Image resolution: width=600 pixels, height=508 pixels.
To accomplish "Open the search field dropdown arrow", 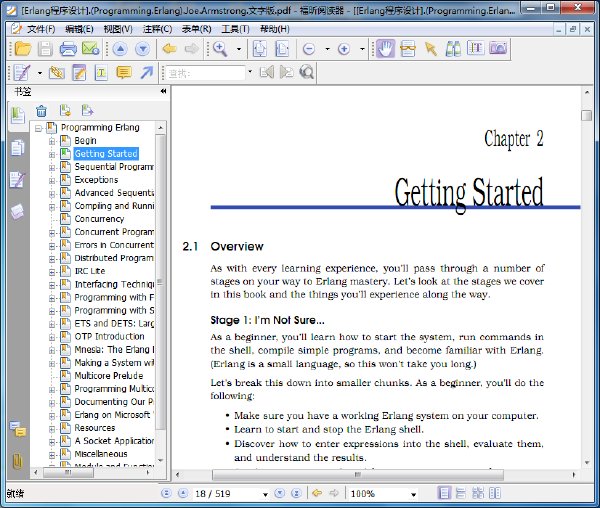I will [x=250, y=72].
